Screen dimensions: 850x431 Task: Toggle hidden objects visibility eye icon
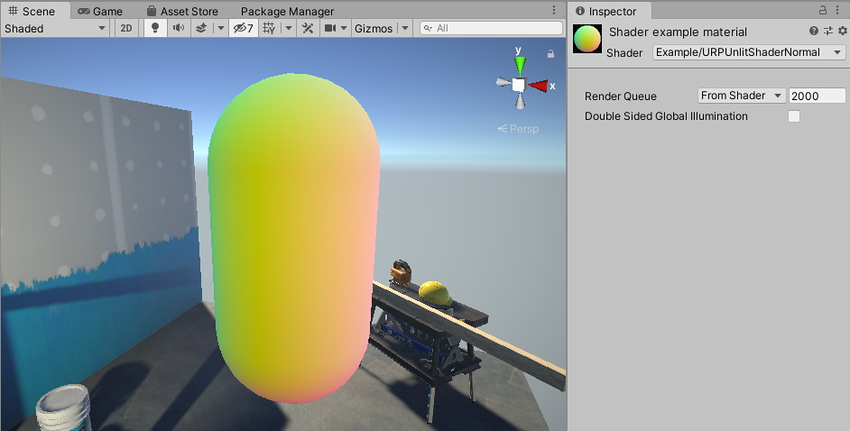pyautogui.click(x=241, y=28)
